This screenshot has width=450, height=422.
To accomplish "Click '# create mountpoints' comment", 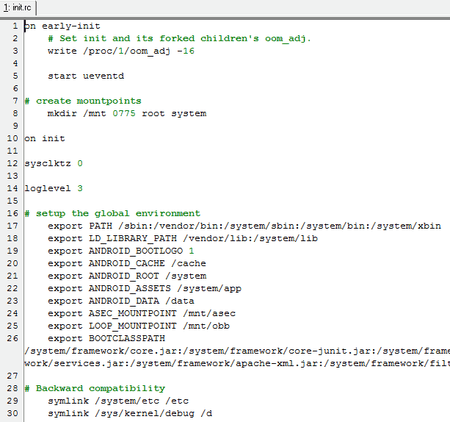I will (83, 101).
